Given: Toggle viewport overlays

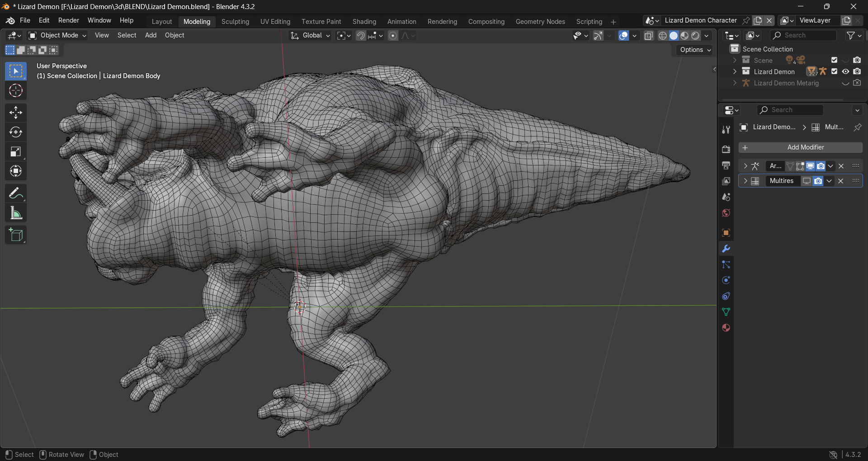Looking at the screenshot, I should pos(624,36).
